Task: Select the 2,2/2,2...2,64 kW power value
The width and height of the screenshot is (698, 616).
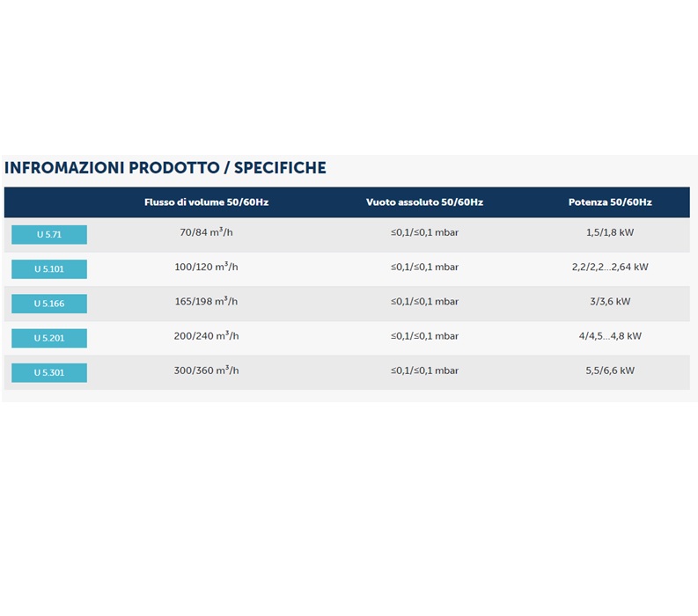Action: pos(609,267)
